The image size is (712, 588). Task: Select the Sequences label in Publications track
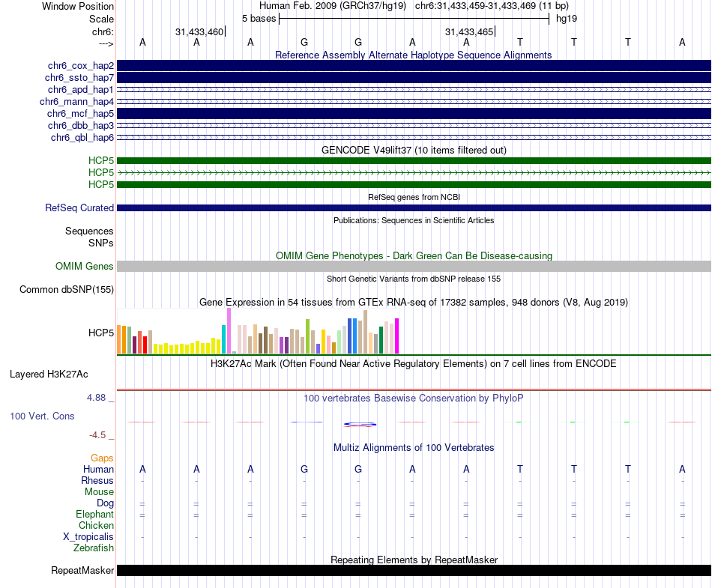[x=89, y=231]
